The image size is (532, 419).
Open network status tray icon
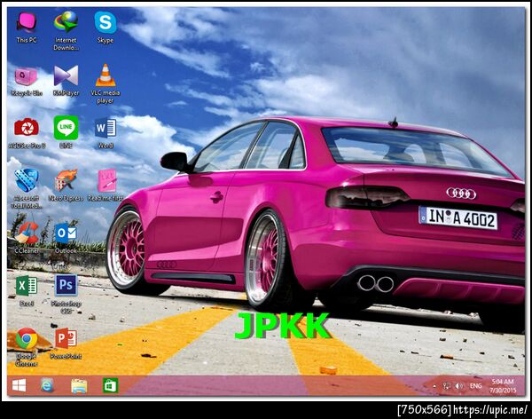click(447, 385)
